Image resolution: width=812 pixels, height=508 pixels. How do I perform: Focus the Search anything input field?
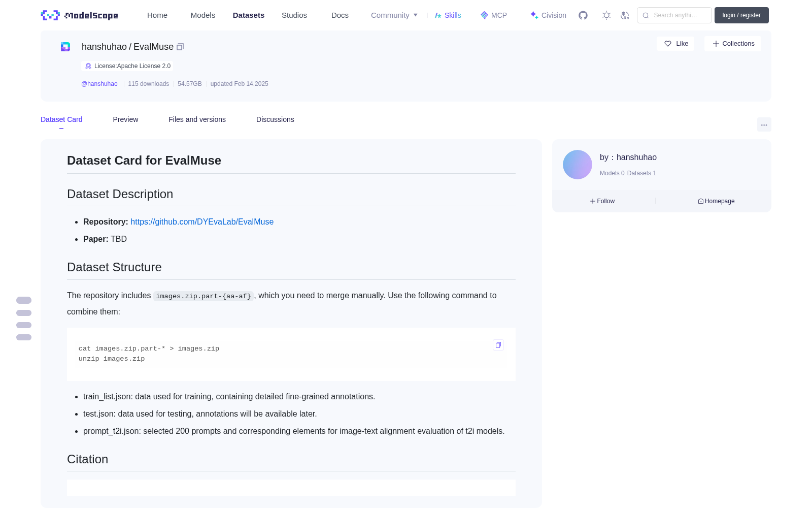click(674, 15)
